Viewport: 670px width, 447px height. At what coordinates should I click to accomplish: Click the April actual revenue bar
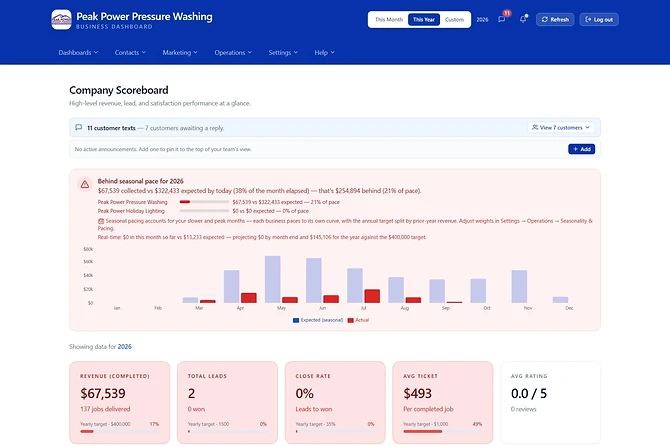click(249, 298)
